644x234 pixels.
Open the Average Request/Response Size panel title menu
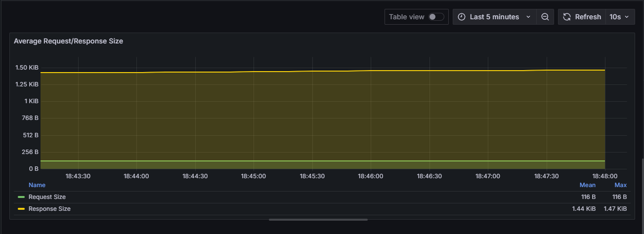[x=68, y=41]
